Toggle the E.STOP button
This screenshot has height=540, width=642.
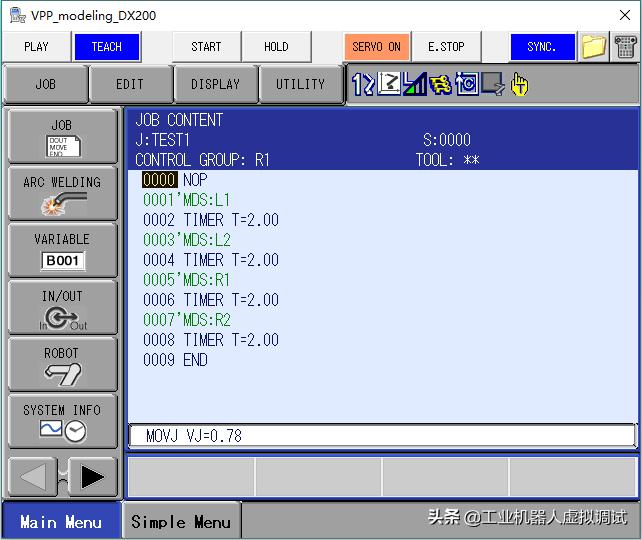446,47
